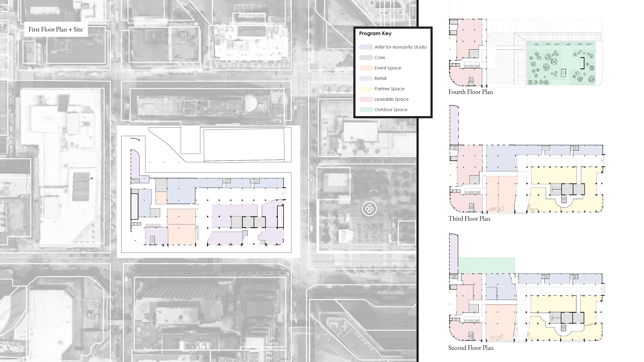The image size is (644, 362).
Task: Click the Fourth Floor Plan title
Action: click(470, 92)
